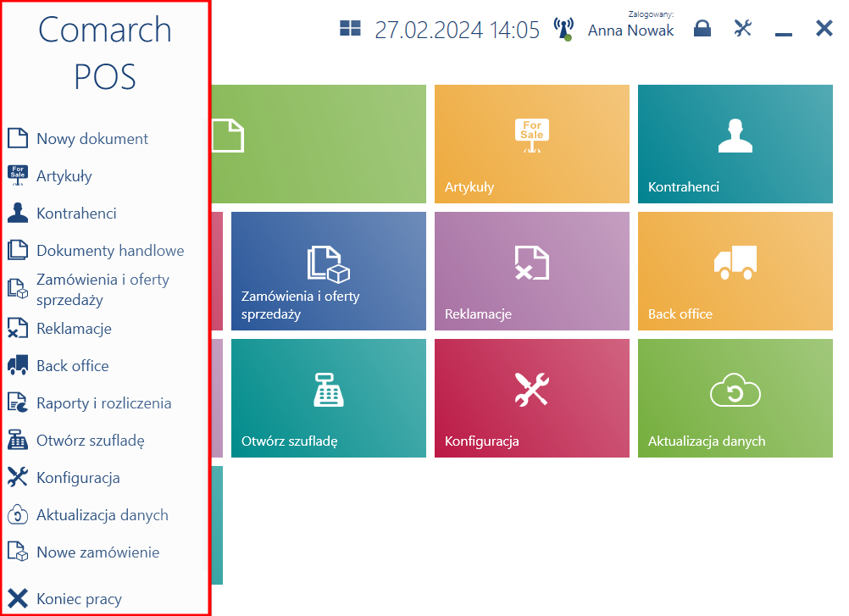
Task: Click the person icon beside Kontrahenci in sidebar
Action: tap(17, 213)
